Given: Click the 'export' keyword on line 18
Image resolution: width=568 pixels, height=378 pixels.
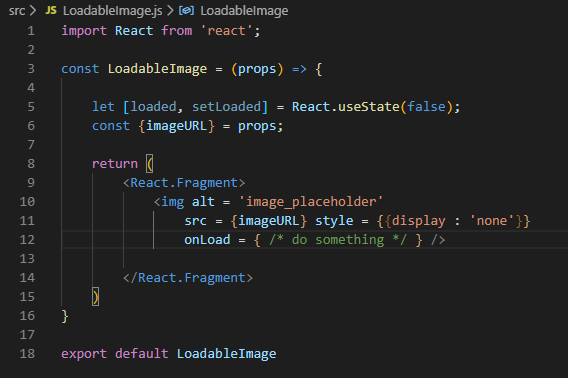Looking at the screenshot, I should pos(84,354).
